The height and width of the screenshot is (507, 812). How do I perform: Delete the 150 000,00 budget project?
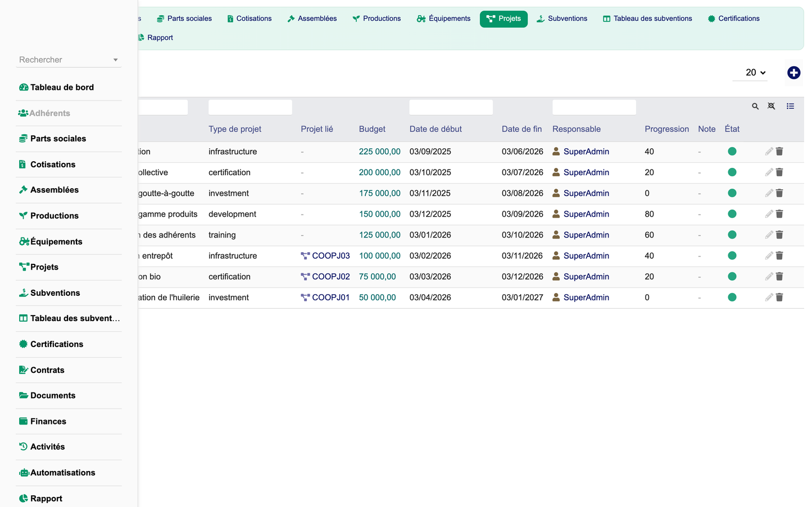[779, 214]
